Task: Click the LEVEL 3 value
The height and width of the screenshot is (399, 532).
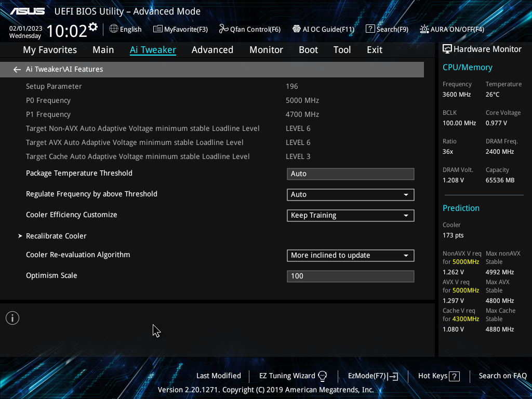Action: coord(298,156)
